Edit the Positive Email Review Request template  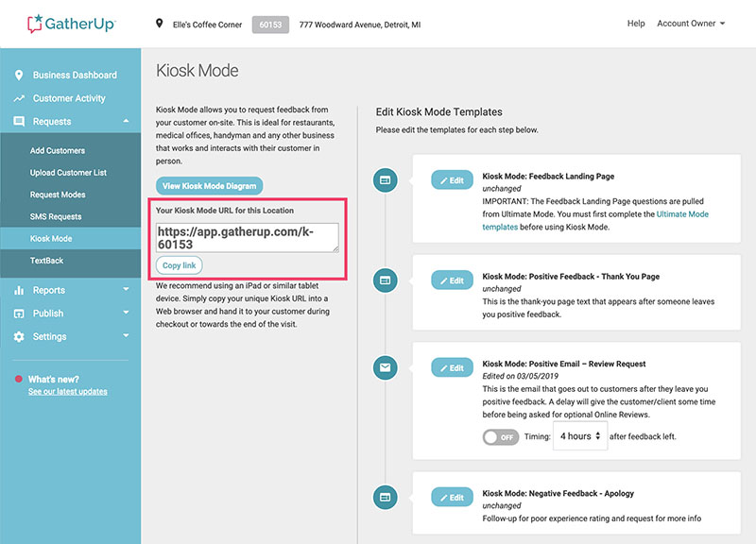453,367
